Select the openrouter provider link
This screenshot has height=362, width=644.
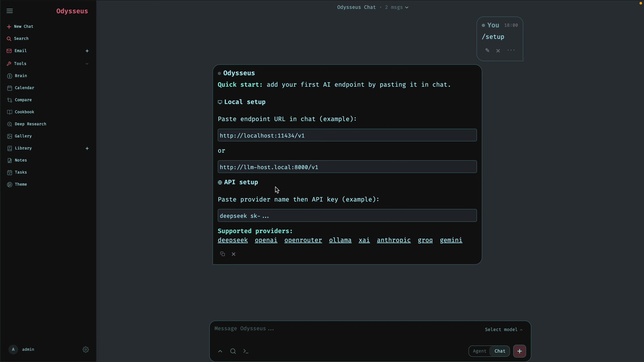pyautogui.click(x=303, y=240)
